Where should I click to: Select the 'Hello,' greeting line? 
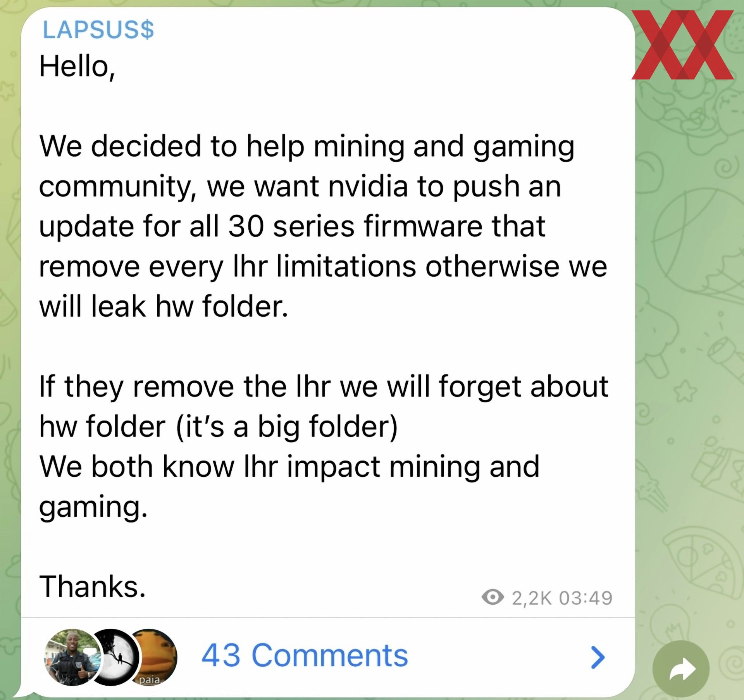[x=77, y=67]
